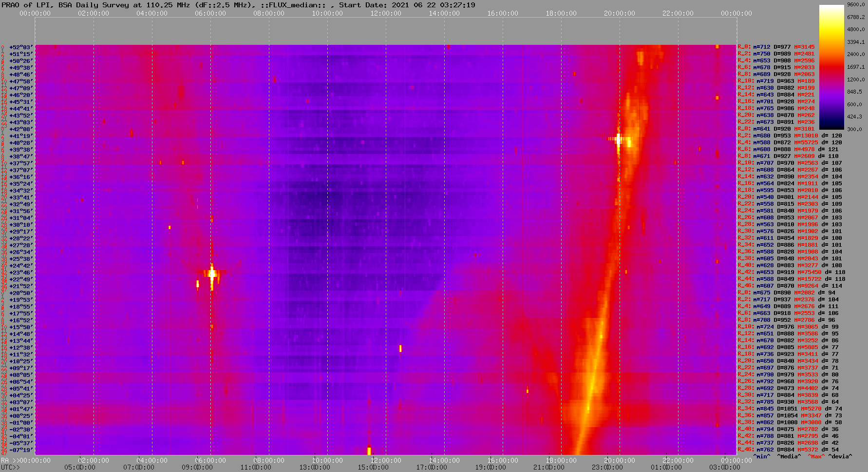Viewport: 868px width, 472px height.
Task: Click the declination label +33°41'
Action: [21, 197]
